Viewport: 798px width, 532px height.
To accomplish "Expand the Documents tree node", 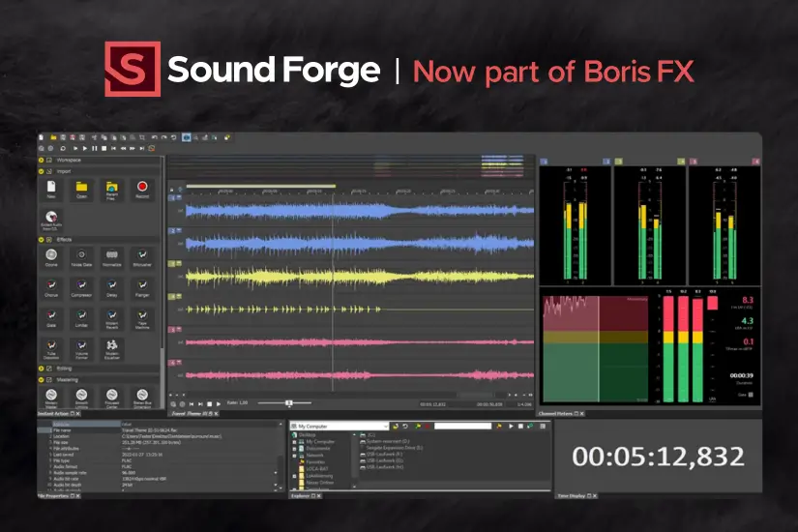I will [x=295, y=449].
